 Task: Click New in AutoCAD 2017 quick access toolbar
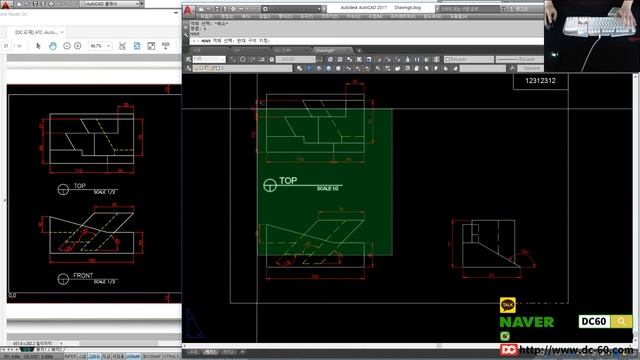pyautogui.click(x=201, y=9)
